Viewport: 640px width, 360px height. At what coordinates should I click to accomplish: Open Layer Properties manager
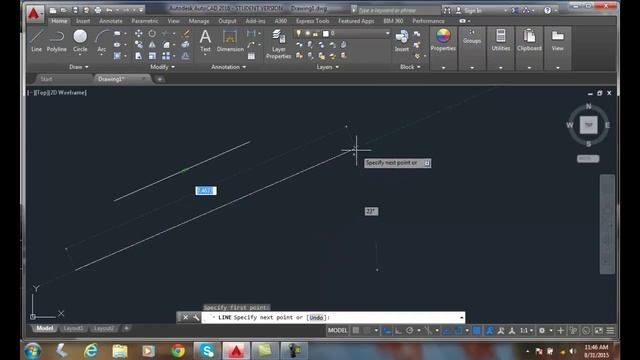[278, 44]
